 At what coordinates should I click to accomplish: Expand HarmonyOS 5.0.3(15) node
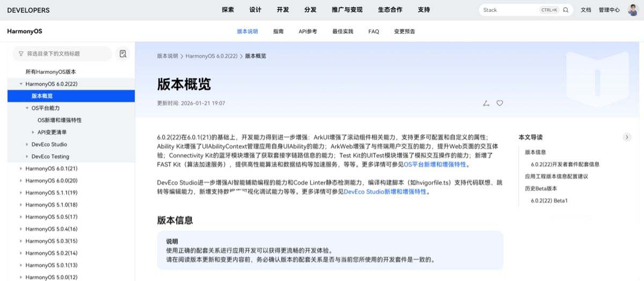(x=21, y=241)
